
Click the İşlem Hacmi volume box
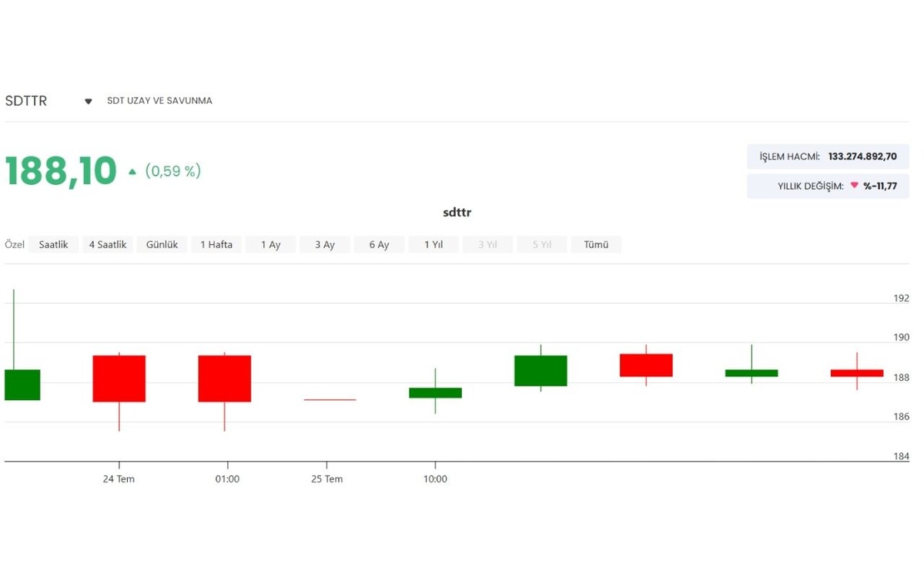(x=828, y=156)
